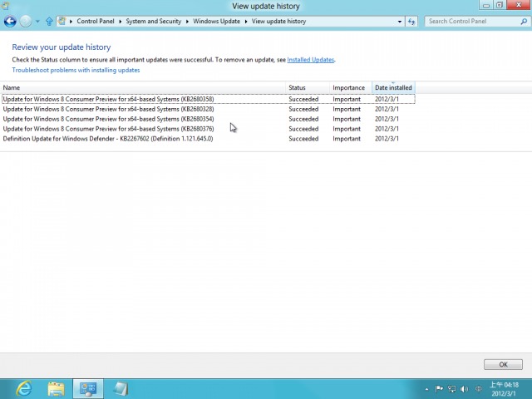
Task: Go to the Windows Update breadcrumb
Action: [216, 21]
